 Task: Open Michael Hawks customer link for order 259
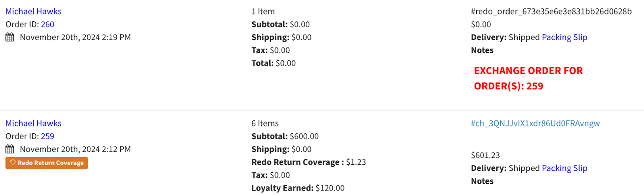33,124
